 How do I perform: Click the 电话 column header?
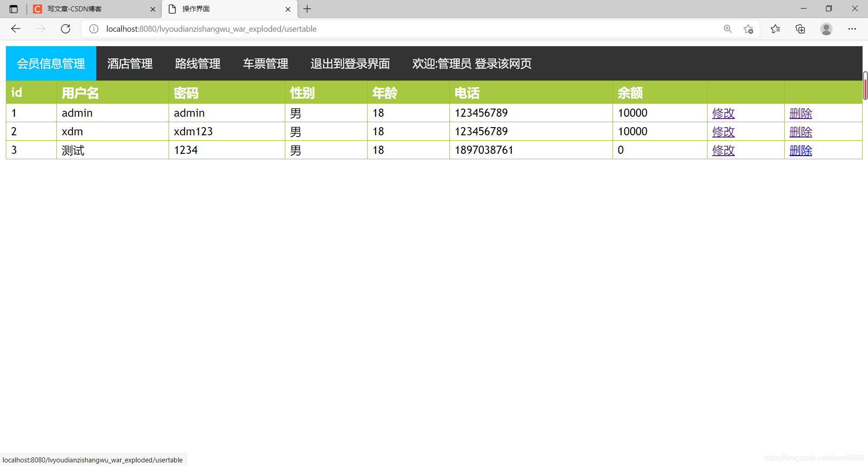point(531,92)
